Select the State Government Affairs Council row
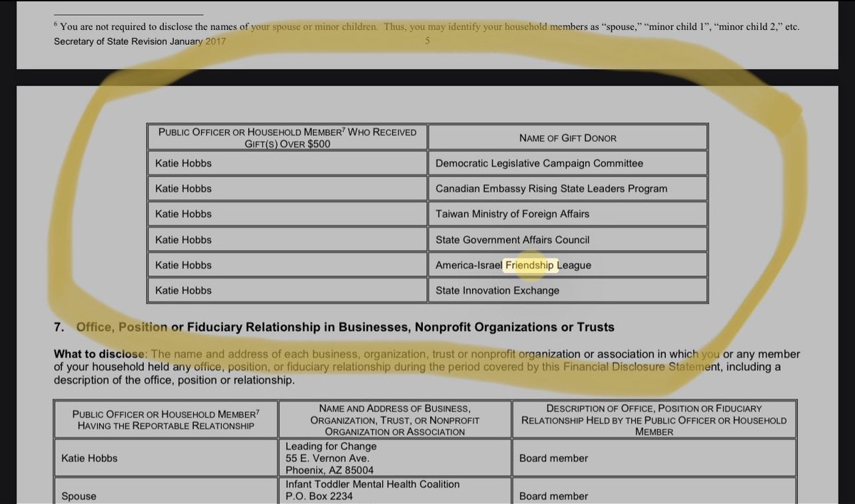The width and height of the screenshot is (855, 504). click(x=512, y=240)
